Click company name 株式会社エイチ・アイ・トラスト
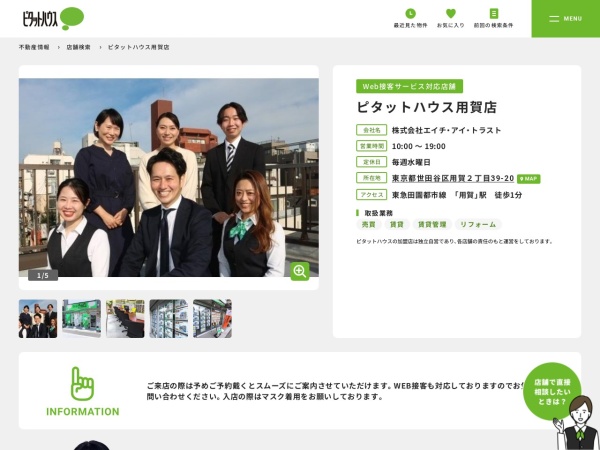600x450 pixels. pyautogui.click(x=447, y=130)
